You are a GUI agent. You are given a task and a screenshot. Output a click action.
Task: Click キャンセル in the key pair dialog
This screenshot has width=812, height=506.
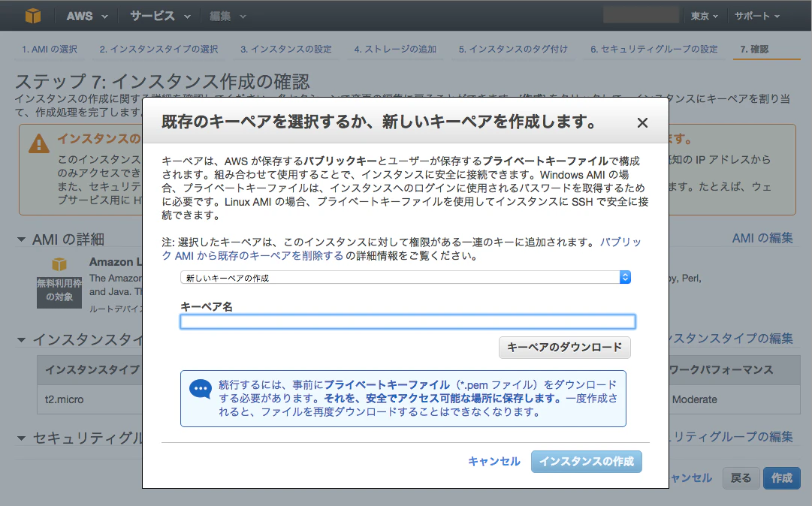pyautogui.click(x=494, y=462)
